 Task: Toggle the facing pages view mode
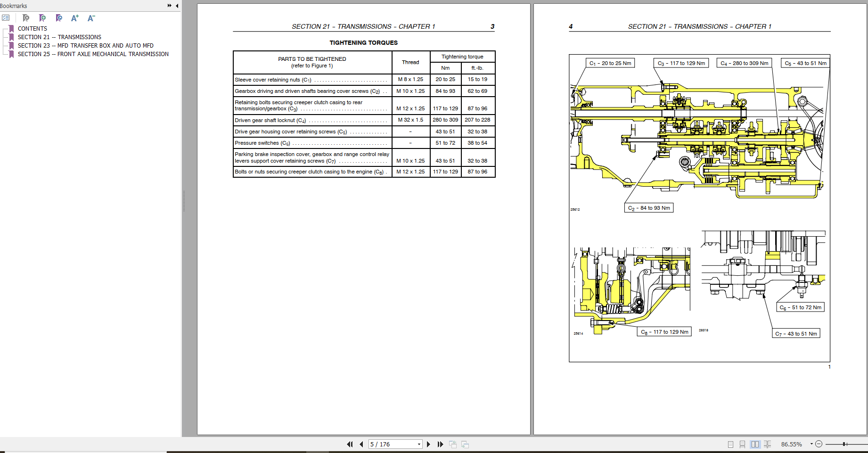(755, 444)
